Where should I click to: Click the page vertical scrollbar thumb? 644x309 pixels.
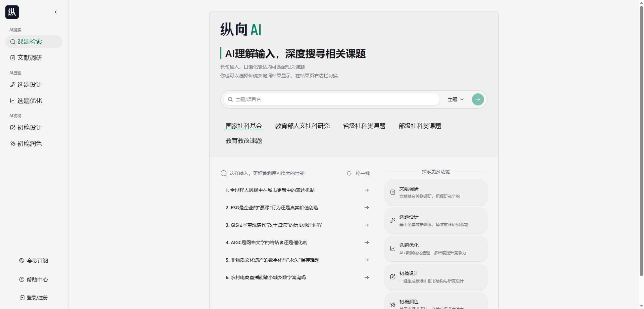click(641, 141)
